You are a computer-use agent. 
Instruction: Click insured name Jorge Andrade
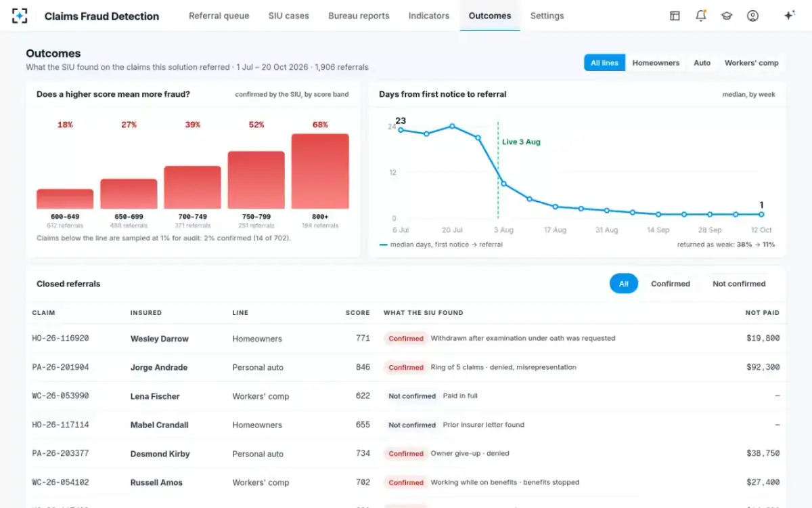click(x=159, y=368)
